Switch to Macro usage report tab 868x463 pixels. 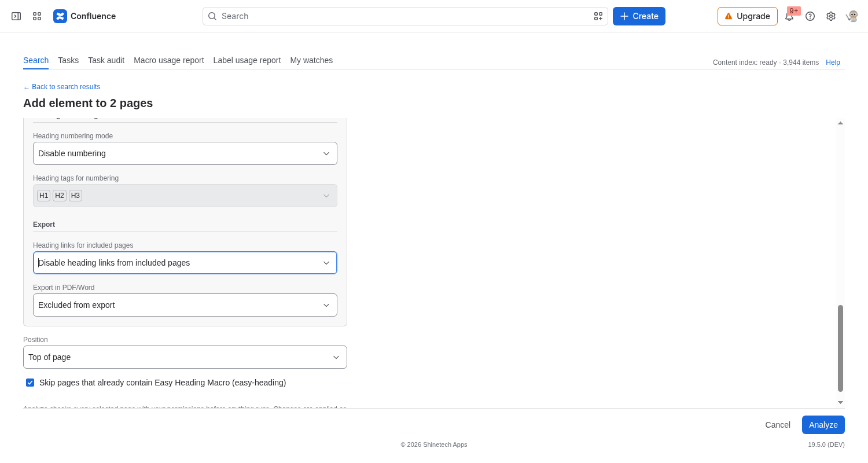(x=169, y=60)
